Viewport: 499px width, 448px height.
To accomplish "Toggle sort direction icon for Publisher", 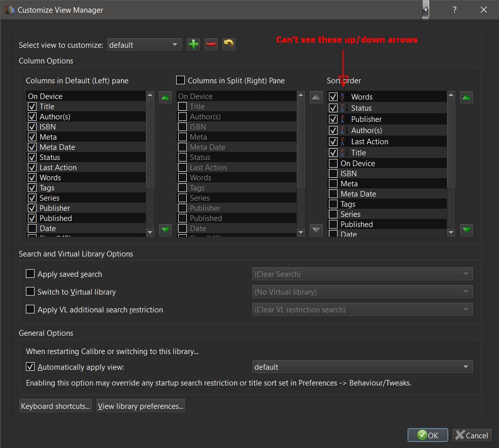I will [x=343, y=119].
